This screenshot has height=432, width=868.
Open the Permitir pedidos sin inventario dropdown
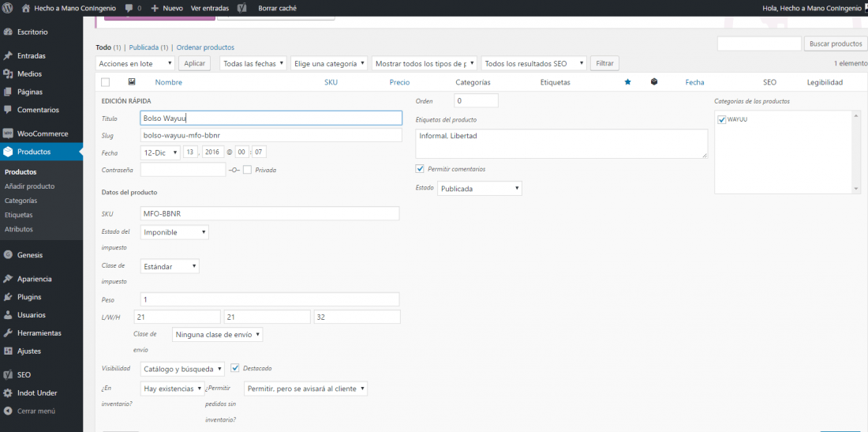tap(306, 389)
